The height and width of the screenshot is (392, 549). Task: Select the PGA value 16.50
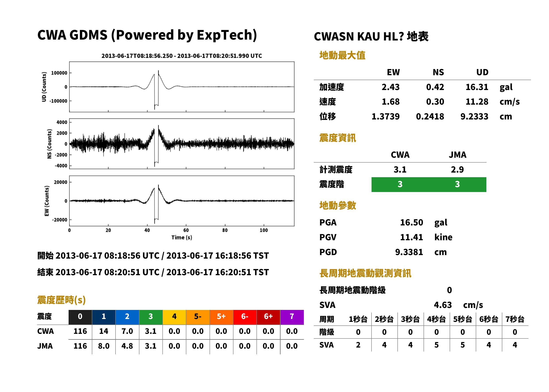tap(411, 222)
